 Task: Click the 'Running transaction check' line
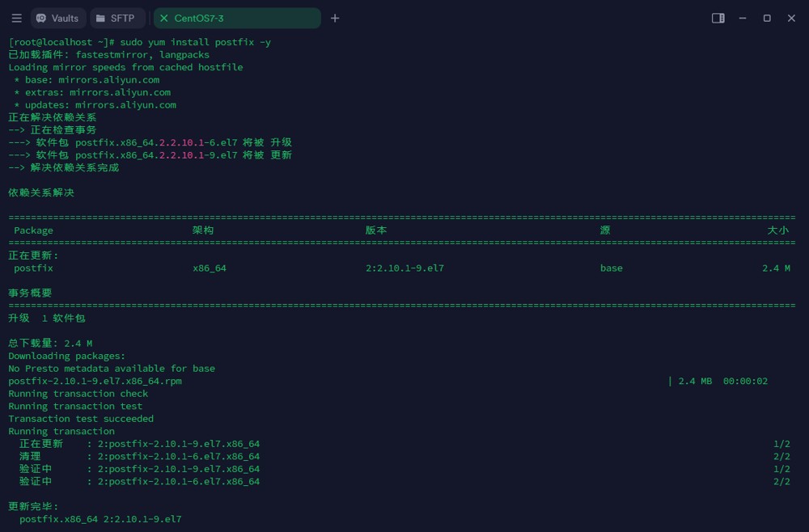(x=78, y=394)
